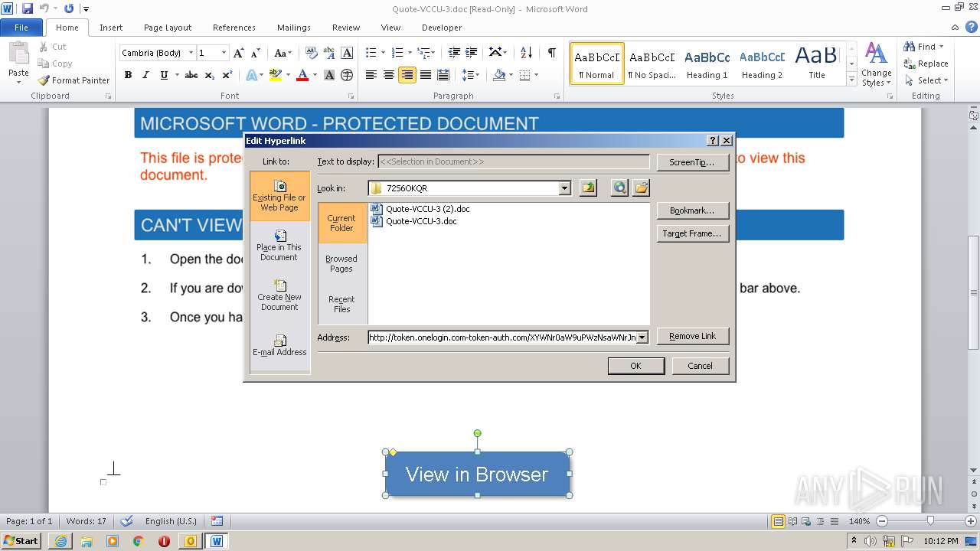Click Cancel in Edit Hyperlink dialog
Viewport: 980px width, 551px height.
point(700,366)
